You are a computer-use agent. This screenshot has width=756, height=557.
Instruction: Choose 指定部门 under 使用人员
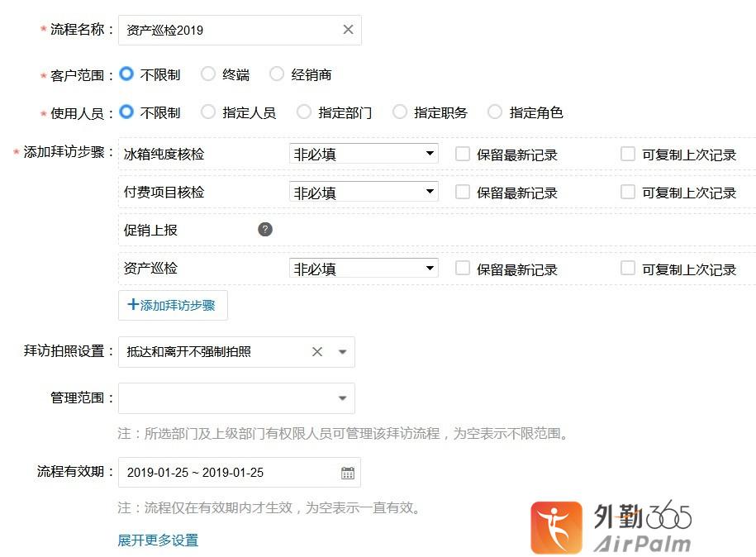point(304,112)
